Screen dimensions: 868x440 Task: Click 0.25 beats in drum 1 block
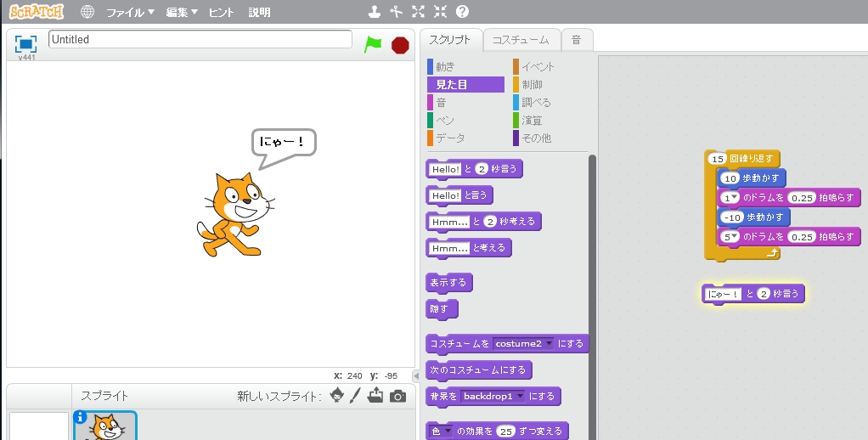point(802,198)
